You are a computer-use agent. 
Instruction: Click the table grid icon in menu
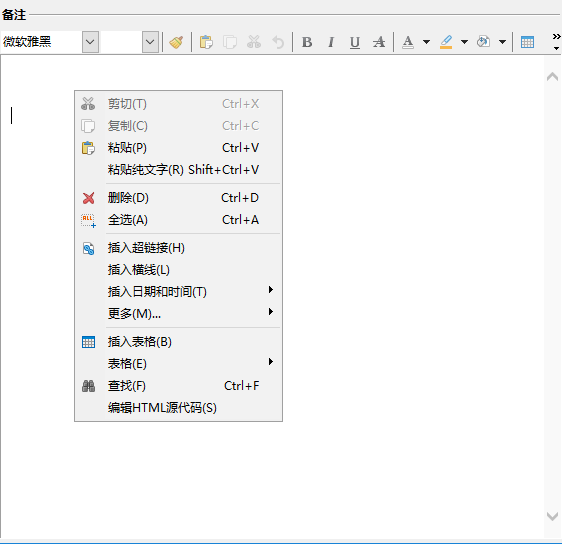[88, 342]
